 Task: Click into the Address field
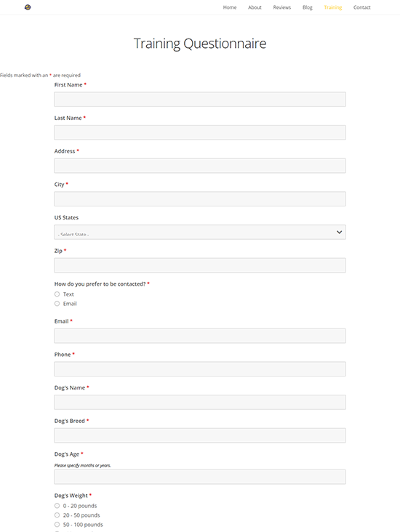pos(200,166)
